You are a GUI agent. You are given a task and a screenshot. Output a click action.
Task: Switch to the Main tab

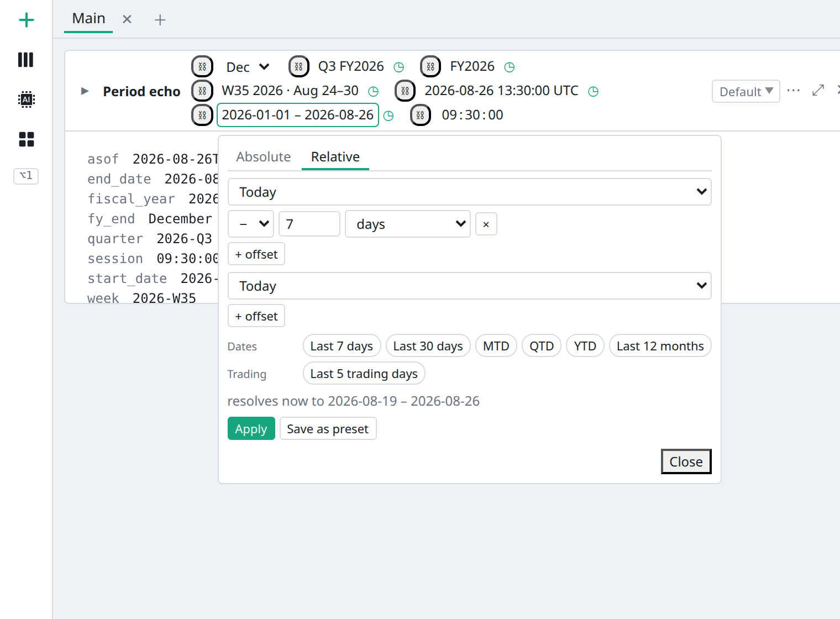pos(88,19)
